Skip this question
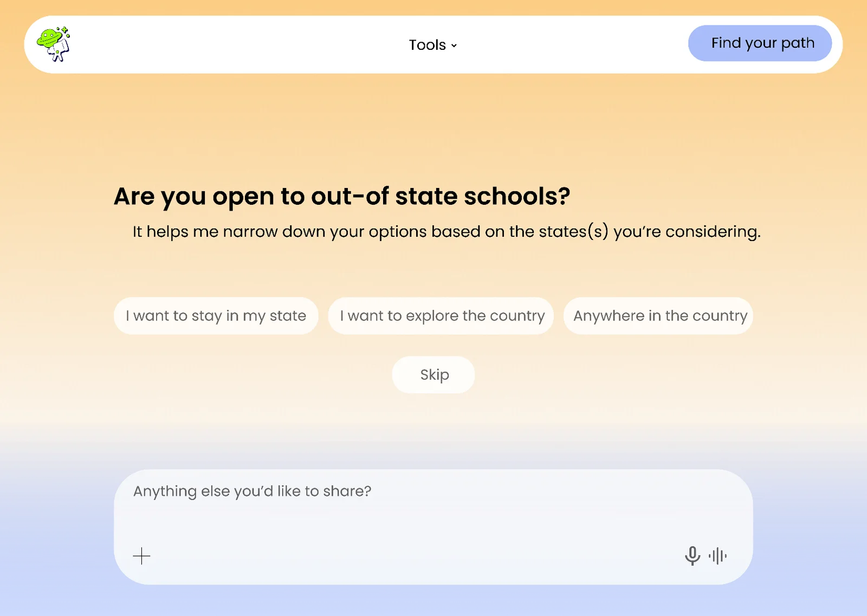 coord(433,375)
